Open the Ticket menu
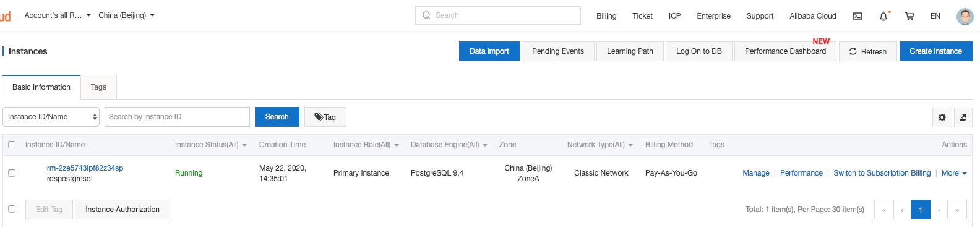This screenshot has height=238, width=980. coord(642,16)
